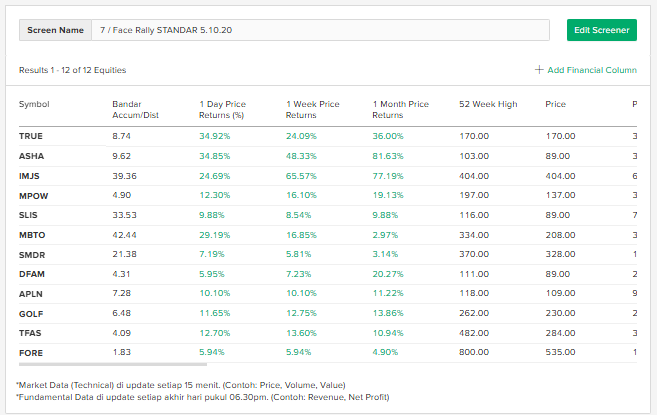Image resolution: width=657 pixels, height=415 pixels.
Task: Sort by 1 Day Price Returns header
Action: coord(222,110)
